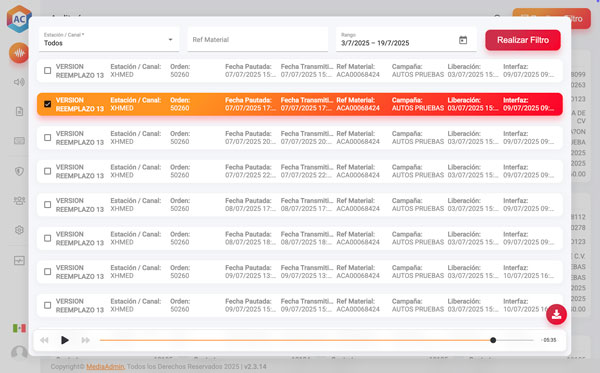This screenshot has width=600, height=373.
Task: Click XHMED in 07/07/2025 20 row
Action: pyautogui.click(x=122, y=142)
